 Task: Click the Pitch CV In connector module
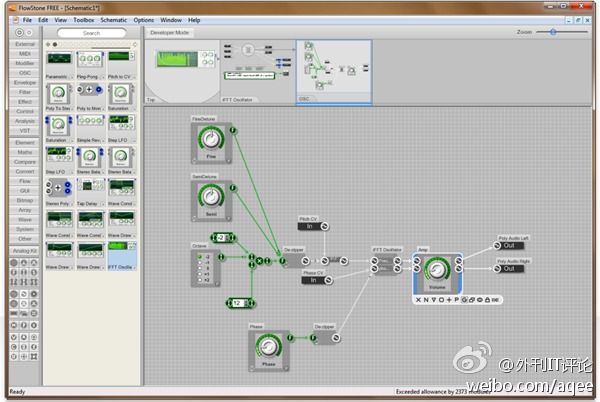pyautogui.click(x=313, y=226)
